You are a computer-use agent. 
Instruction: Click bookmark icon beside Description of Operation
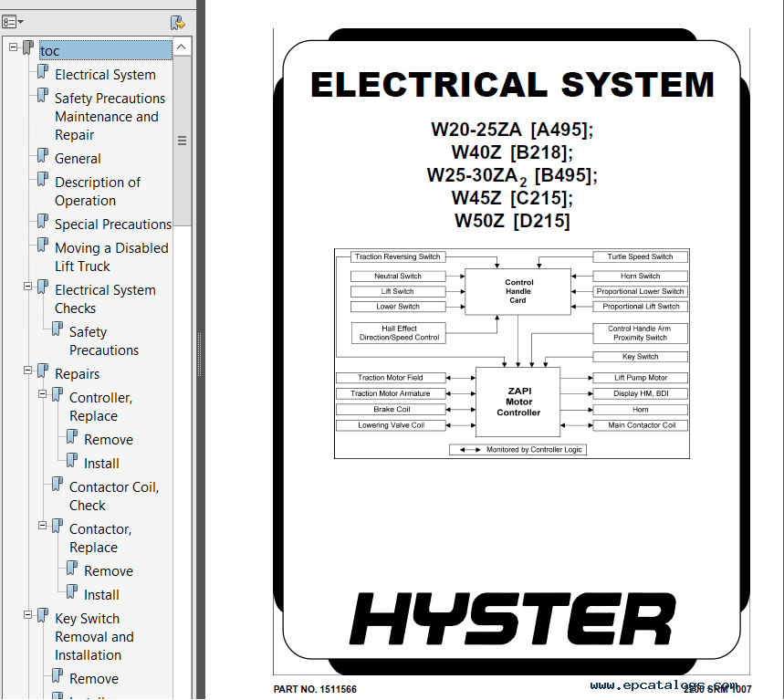(x=43, y=180)
